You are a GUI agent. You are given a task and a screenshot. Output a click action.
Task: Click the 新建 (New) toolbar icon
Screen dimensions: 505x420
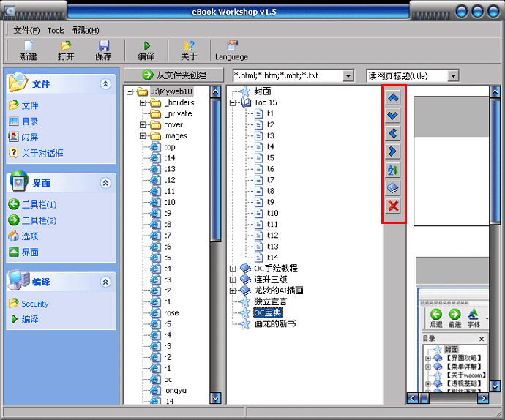coord(29,50)
